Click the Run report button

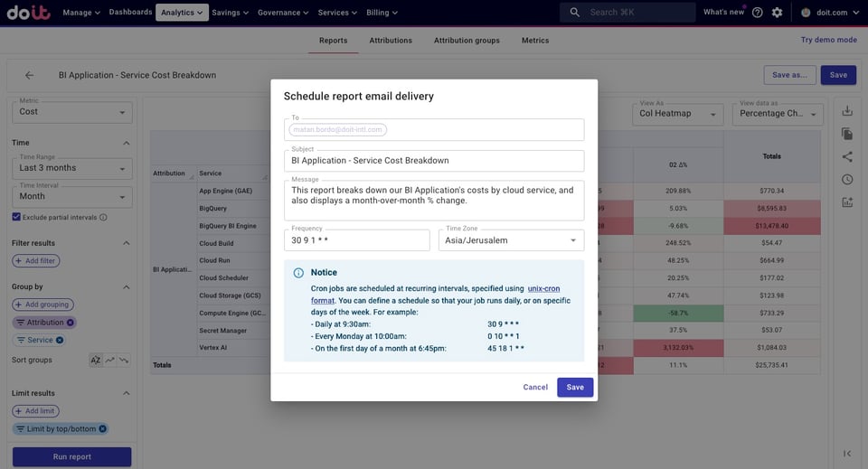(x=72, y=457)
